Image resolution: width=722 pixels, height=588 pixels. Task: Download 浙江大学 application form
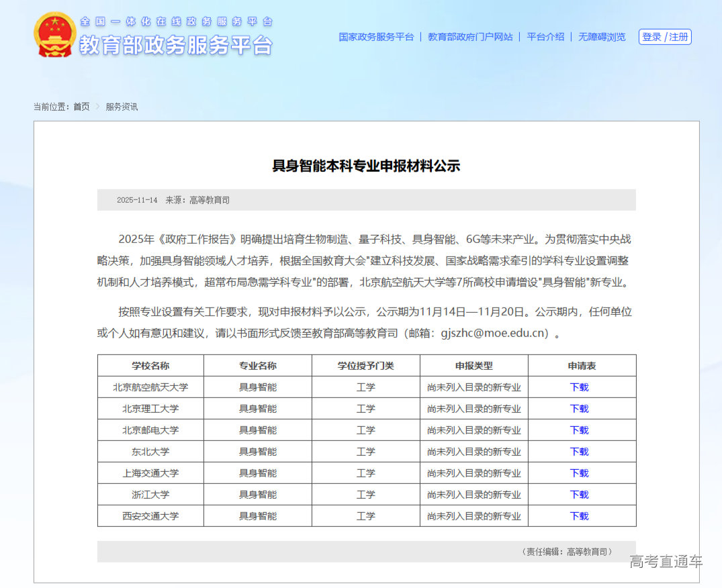coord(579,494)
